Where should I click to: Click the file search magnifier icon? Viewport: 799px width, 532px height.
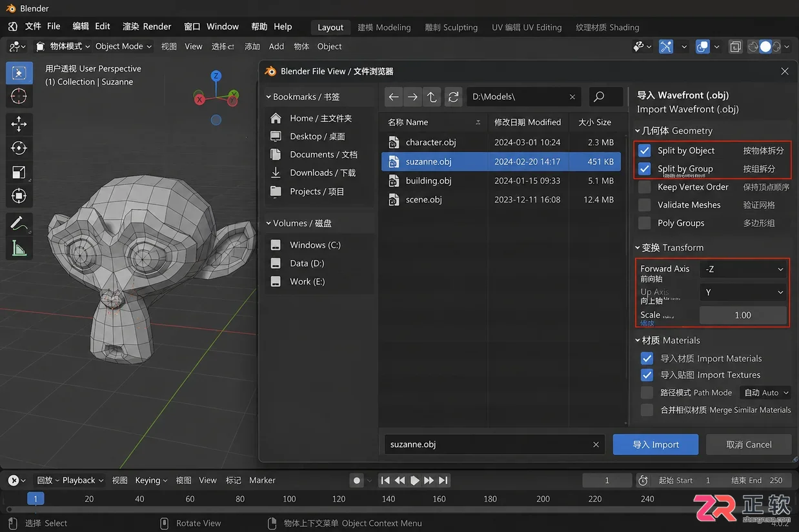click(599, 97)
